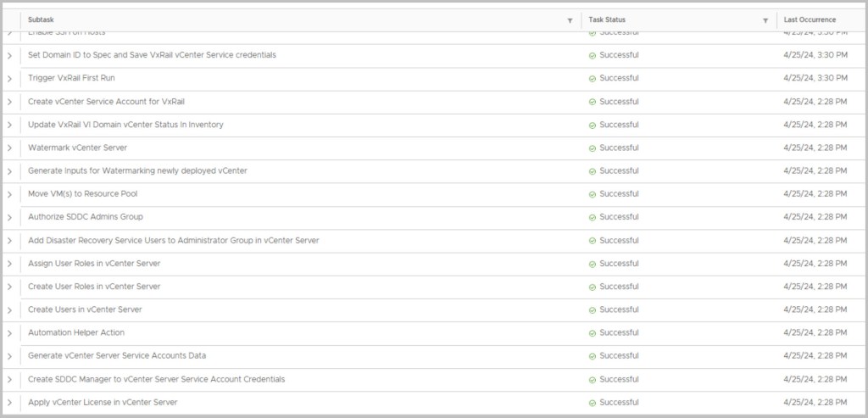
Task: Expand Apply vCenter License in vCenter Server
Action: (x=10, y=403)
